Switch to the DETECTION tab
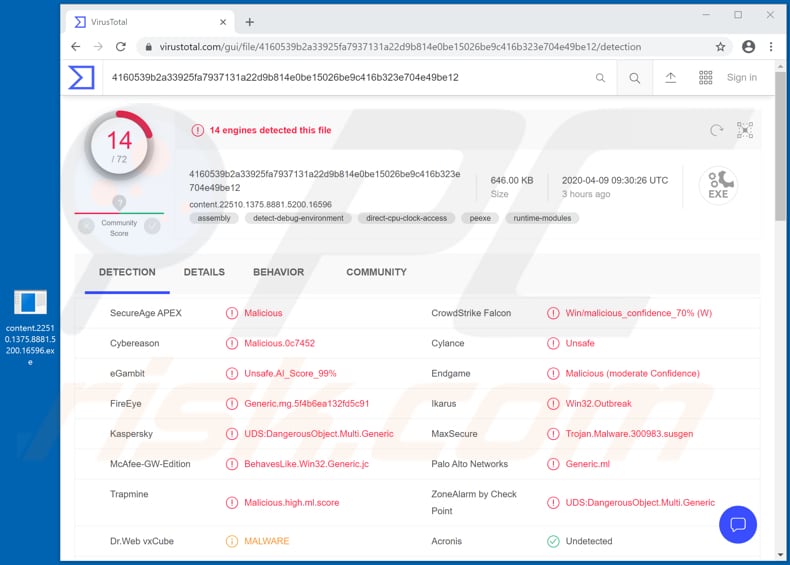The height and width of the screenshot is (565, 790). coord(127,272)
